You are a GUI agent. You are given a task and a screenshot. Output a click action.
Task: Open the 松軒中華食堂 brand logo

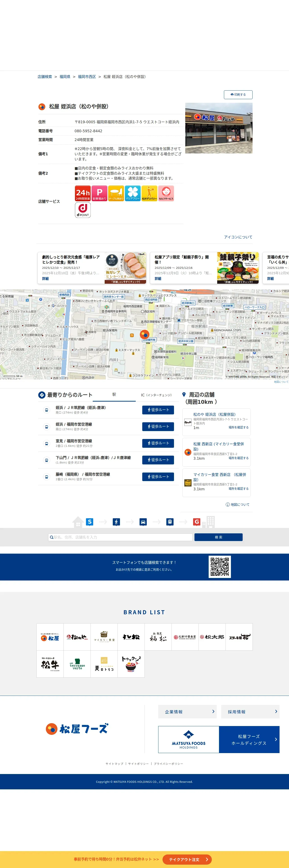coord(185,637)
